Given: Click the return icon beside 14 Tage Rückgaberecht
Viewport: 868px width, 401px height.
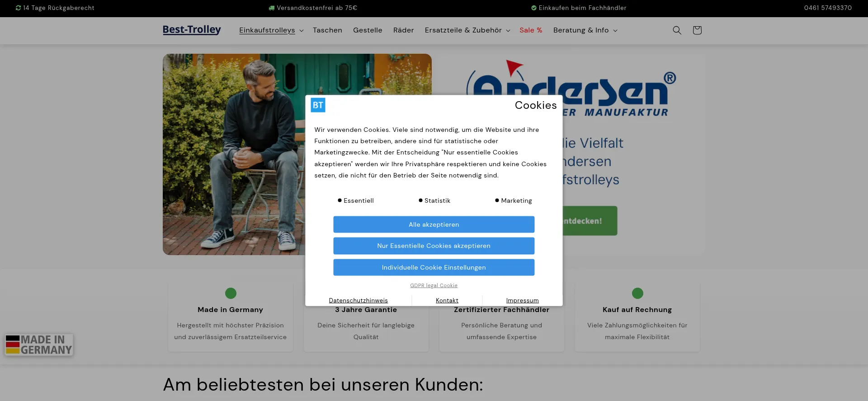Looking at the screenshot, I should (x=18, y=8).
